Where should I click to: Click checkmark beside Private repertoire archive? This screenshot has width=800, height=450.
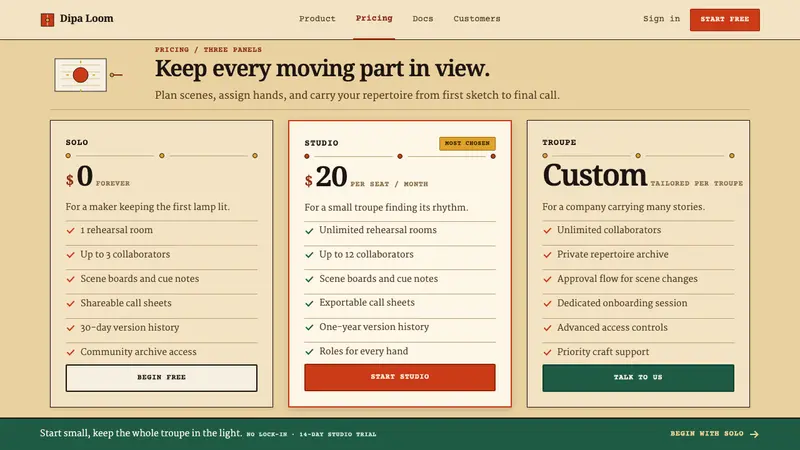click(547, 255)
